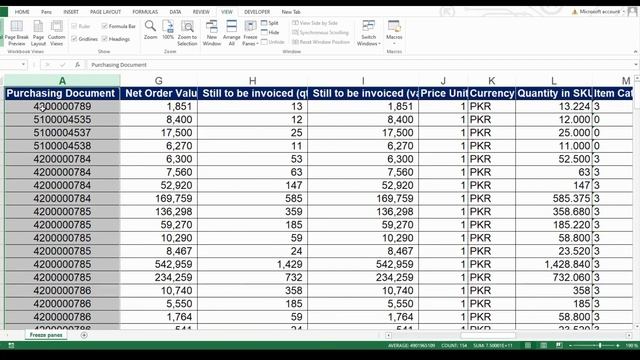Toggle the Ruler checkbox
The image size is (640, 360).
tap(74, 26)
